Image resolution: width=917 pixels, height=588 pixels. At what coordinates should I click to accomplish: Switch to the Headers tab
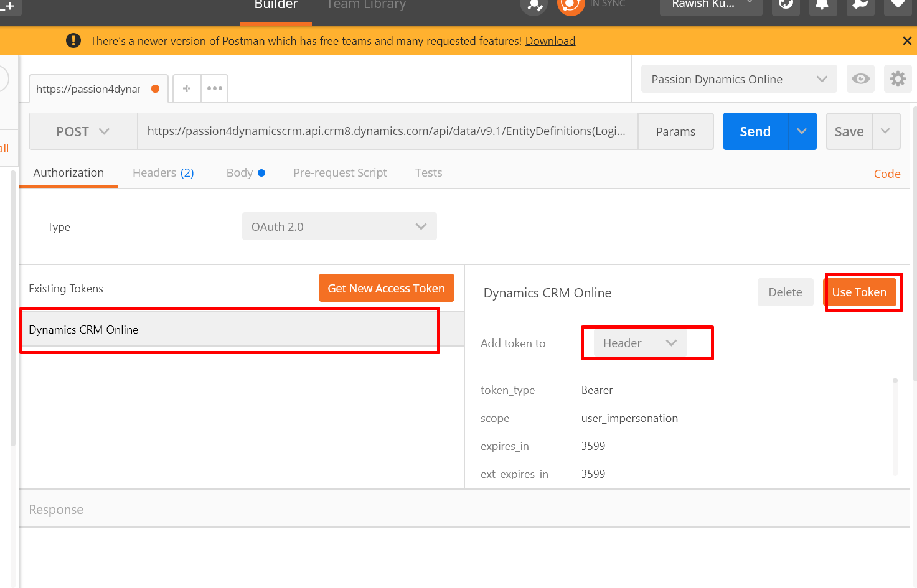163,173
